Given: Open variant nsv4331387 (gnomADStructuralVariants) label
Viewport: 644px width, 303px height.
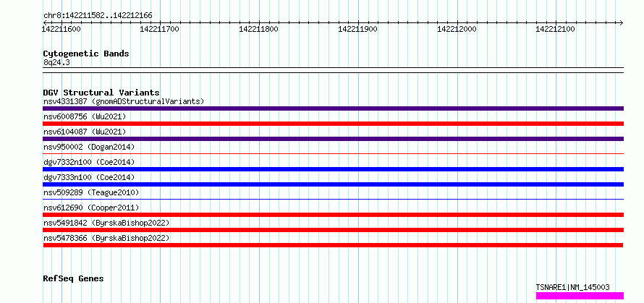Looking at the screenshot, I should coord(124,101).
